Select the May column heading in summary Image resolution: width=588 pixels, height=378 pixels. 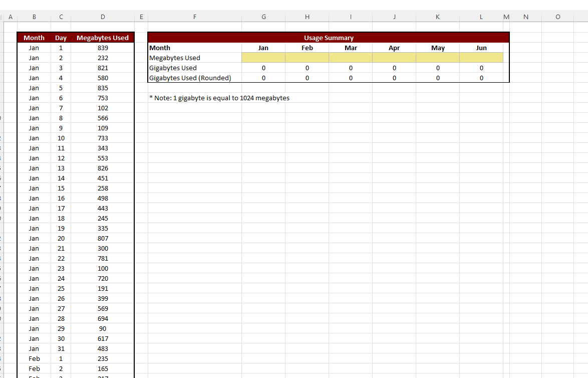[x=438, y=48]
